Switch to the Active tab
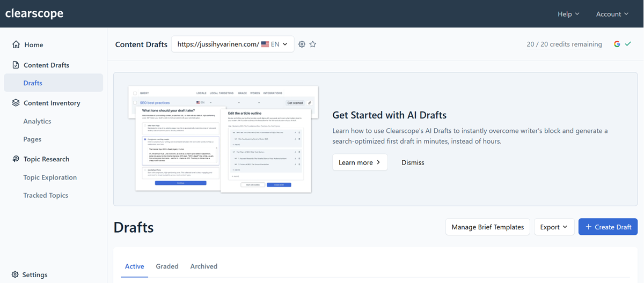 click(134, 266)
